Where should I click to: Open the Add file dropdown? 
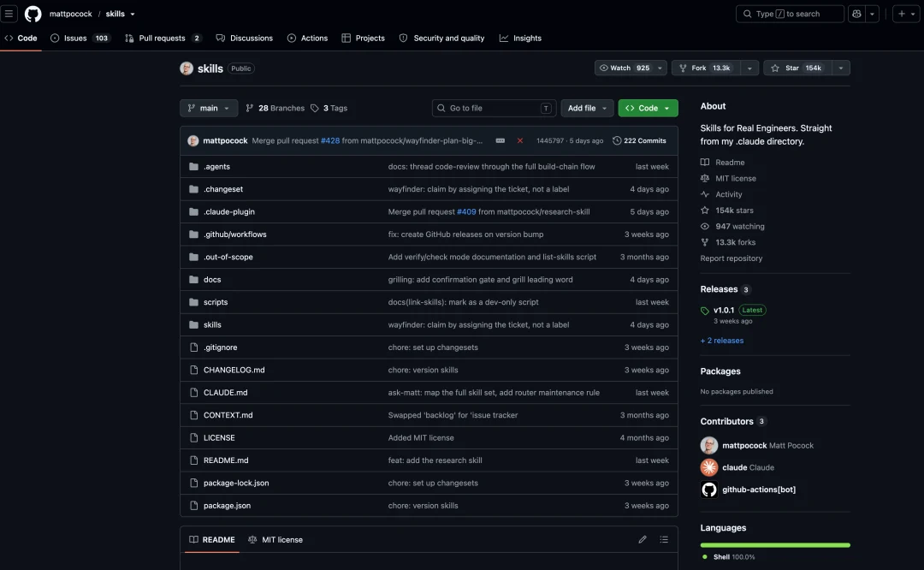(587, 108)
